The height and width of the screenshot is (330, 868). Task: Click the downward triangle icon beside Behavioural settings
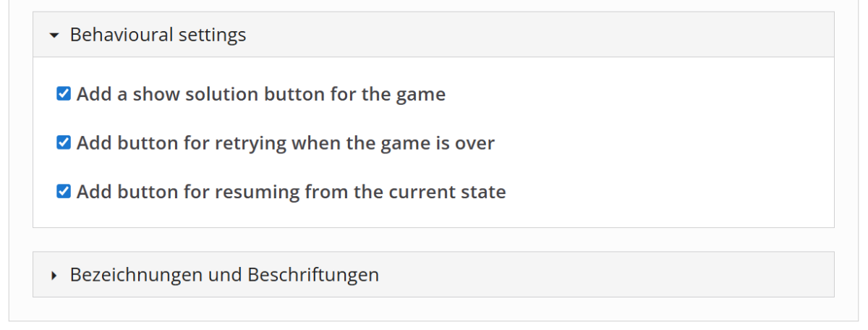point(55,35)
